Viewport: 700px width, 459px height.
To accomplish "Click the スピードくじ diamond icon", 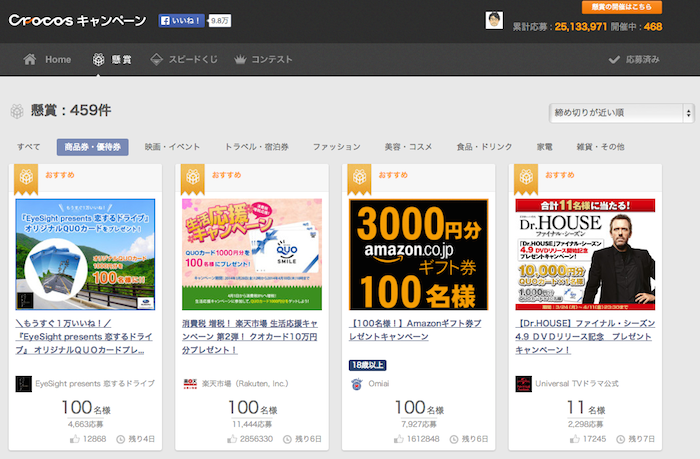I will pyautogui.click(x=156, y=59).
